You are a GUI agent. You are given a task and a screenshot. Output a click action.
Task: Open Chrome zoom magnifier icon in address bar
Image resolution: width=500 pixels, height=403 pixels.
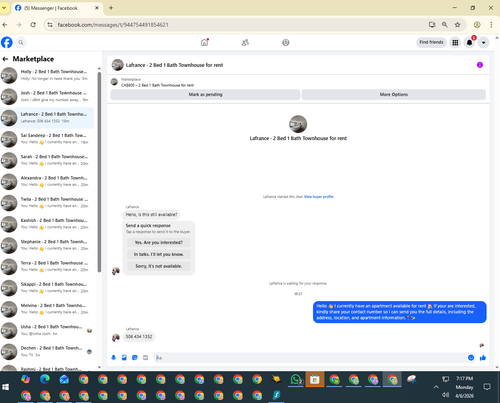tap(445, 25)
